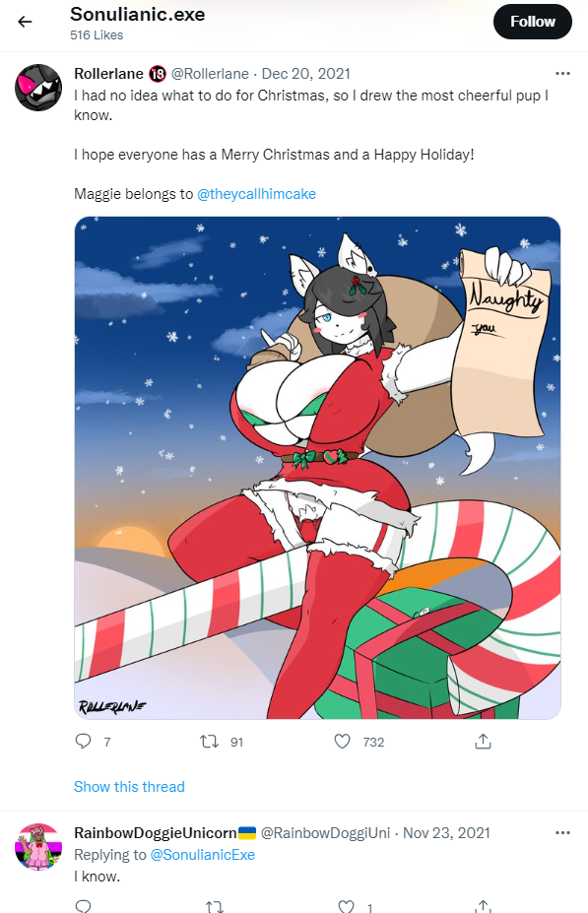
Task: Open Rollerlane's profile avatar
Action: click(x=37, y=88)
